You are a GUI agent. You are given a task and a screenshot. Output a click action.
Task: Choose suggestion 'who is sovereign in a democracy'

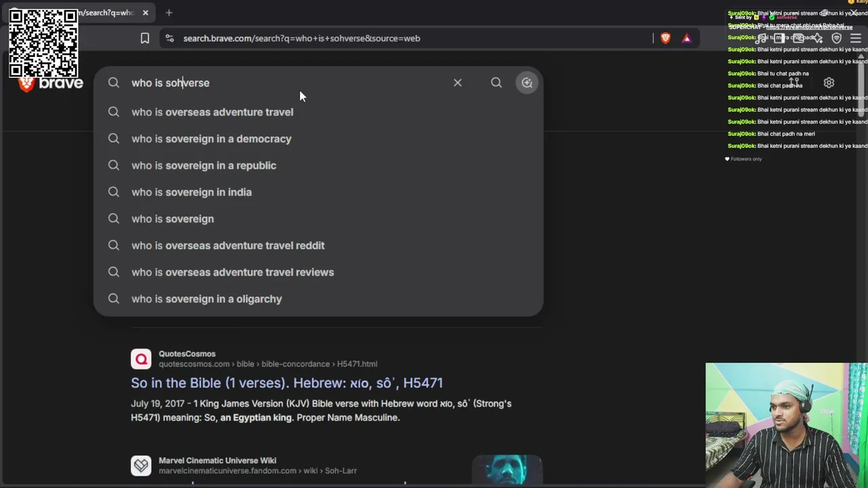click(318, 139)
